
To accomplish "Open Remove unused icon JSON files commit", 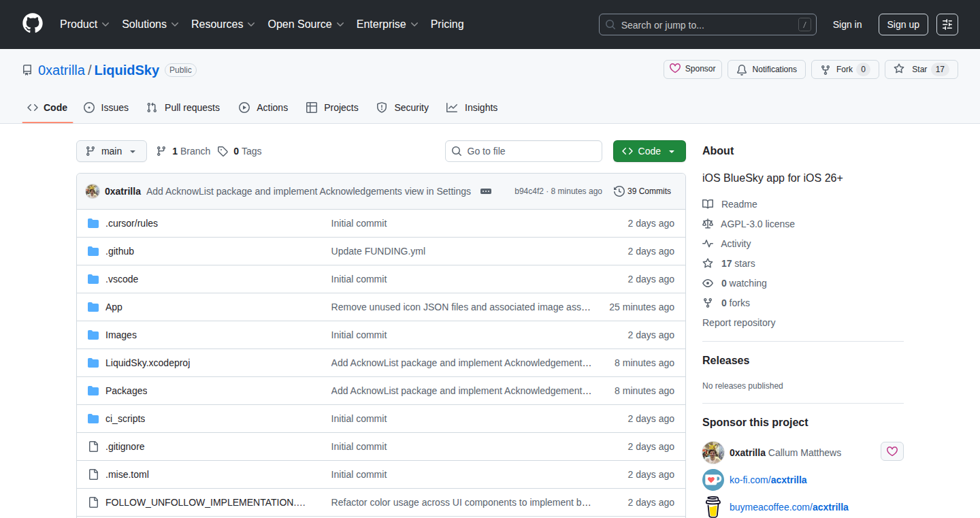I will tap(461, 307).
